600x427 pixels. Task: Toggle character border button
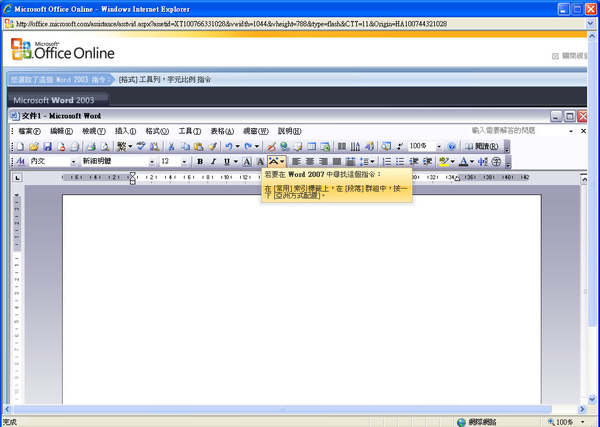pyautogui.click(x=247, y=161)
